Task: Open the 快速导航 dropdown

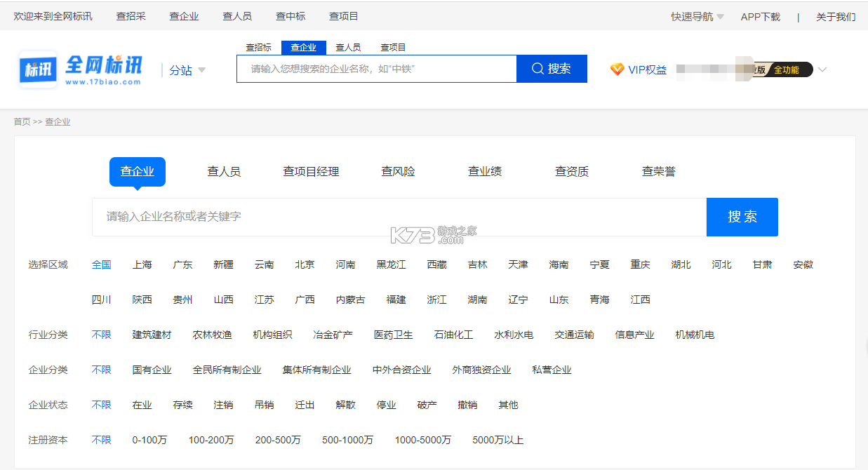Action: tap(697, 16)
